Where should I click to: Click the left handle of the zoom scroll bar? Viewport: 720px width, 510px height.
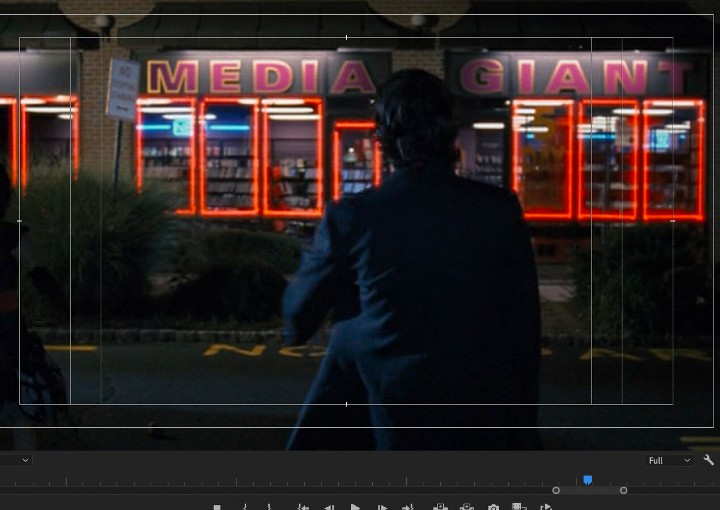pyautogui.click(x=556, y=490)
